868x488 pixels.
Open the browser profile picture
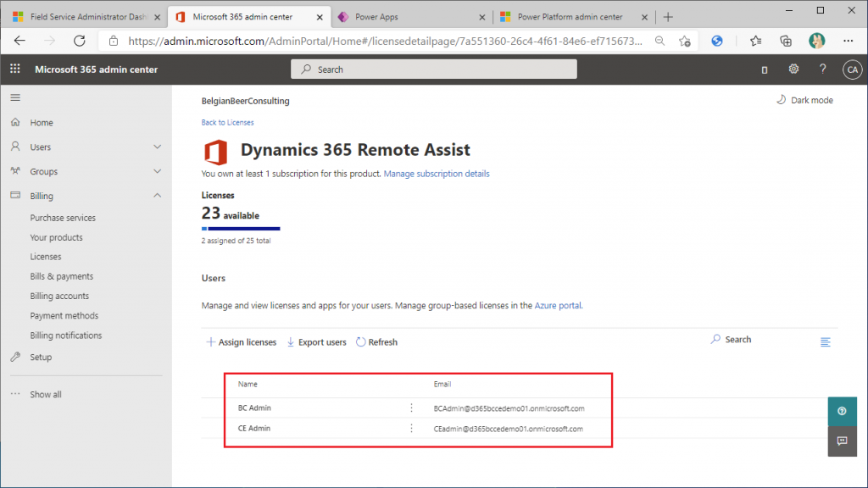817,41
